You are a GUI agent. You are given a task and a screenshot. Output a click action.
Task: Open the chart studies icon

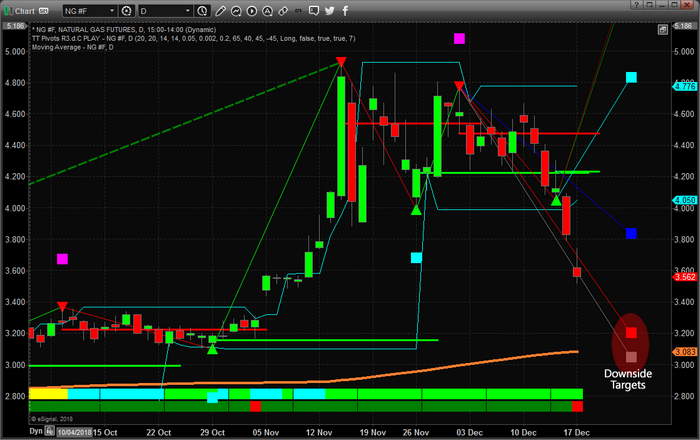click(x=236, y=11)
